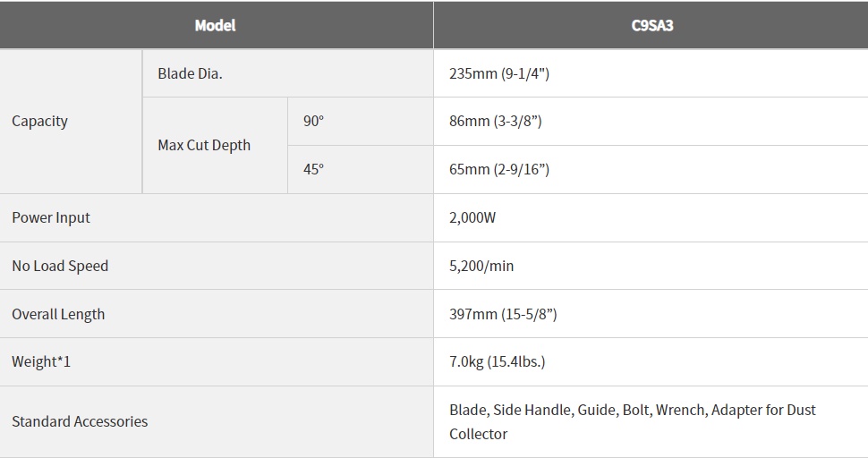Image resolution: width=868 pixels, height=458 pixels.
Task: Select the Power Input row label
Action: (51, 218)
